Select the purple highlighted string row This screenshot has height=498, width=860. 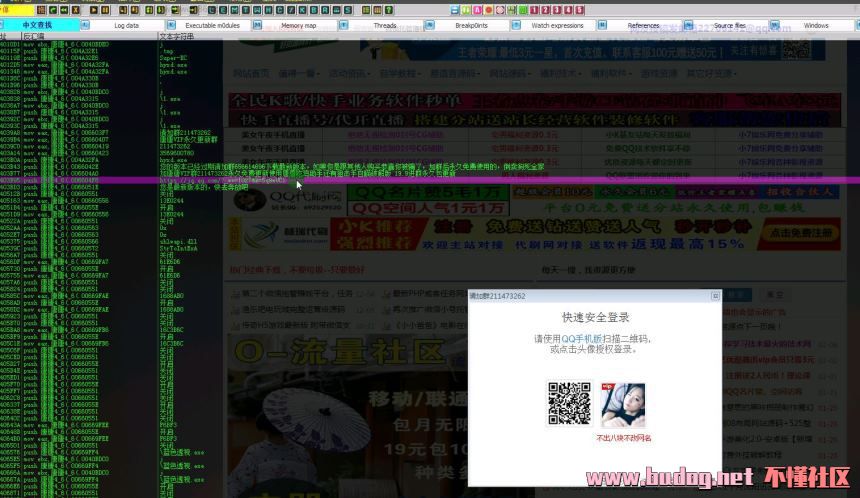point(430,180)
